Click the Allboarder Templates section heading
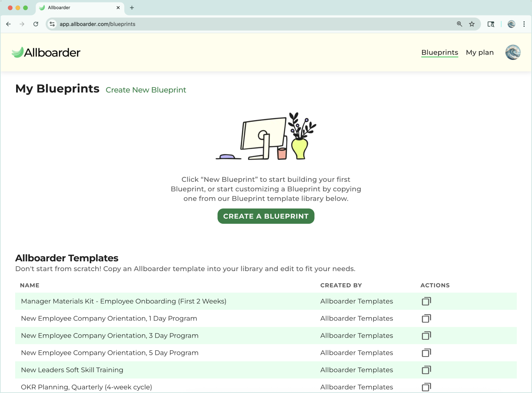This screenshot has height=393, width=532. 67,258
